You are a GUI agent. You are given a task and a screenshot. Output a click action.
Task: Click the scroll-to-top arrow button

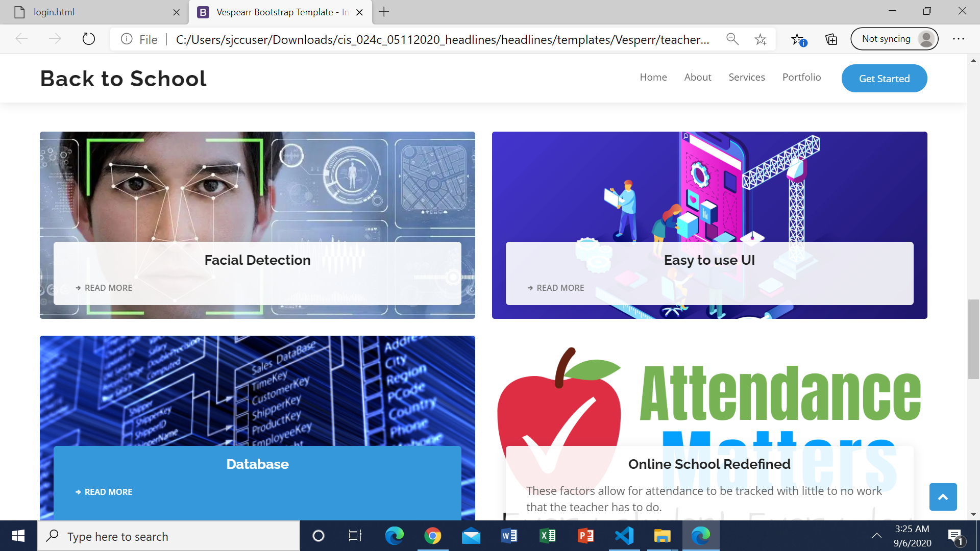(x=943, y=497)
